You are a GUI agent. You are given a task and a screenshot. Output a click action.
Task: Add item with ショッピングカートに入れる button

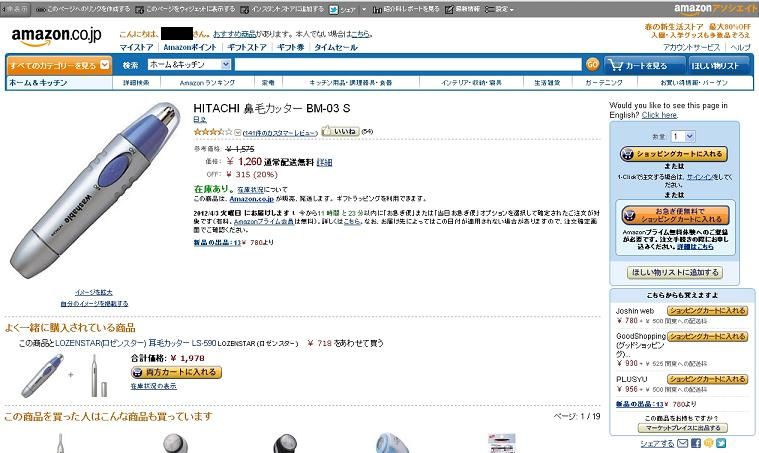[x=674, y=154]
